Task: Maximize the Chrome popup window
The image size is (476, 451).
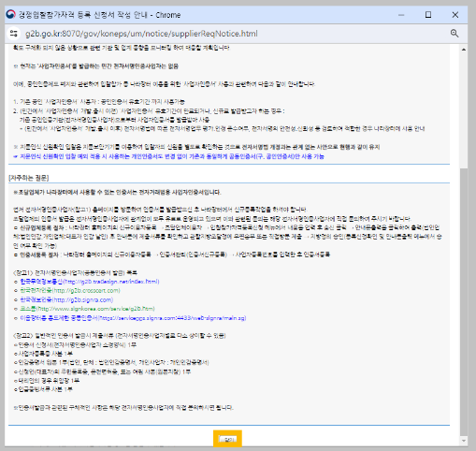Action: [x=428, y=15]
